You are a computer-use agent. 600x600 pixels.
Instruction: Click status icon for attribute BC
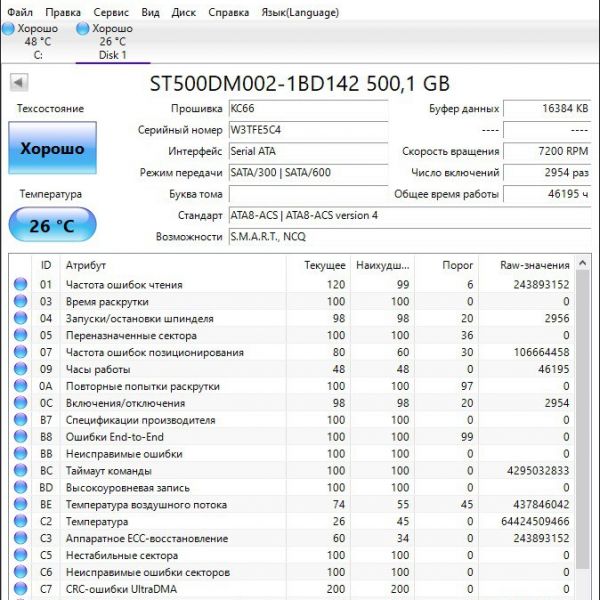pyautogui.click(x=20, y=470)
